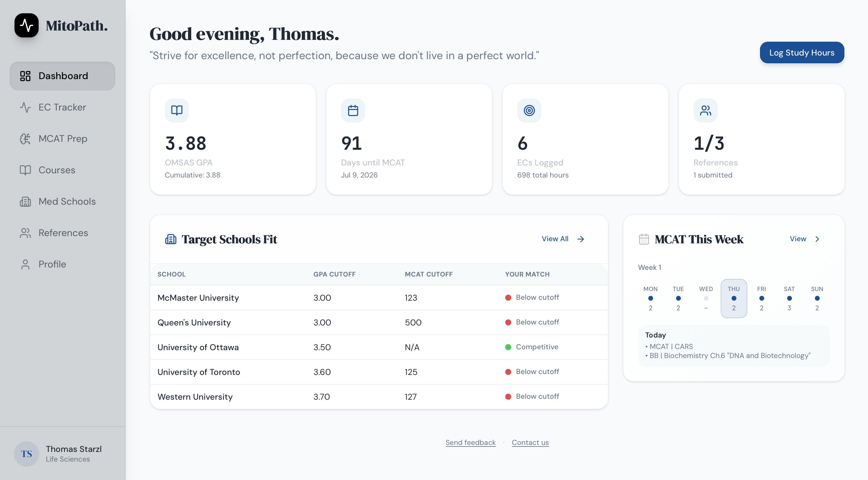868x480 pixels.
Task: Click the target icon on ECs Logged card
Action: pyautogui.click(x=529, y=110)
